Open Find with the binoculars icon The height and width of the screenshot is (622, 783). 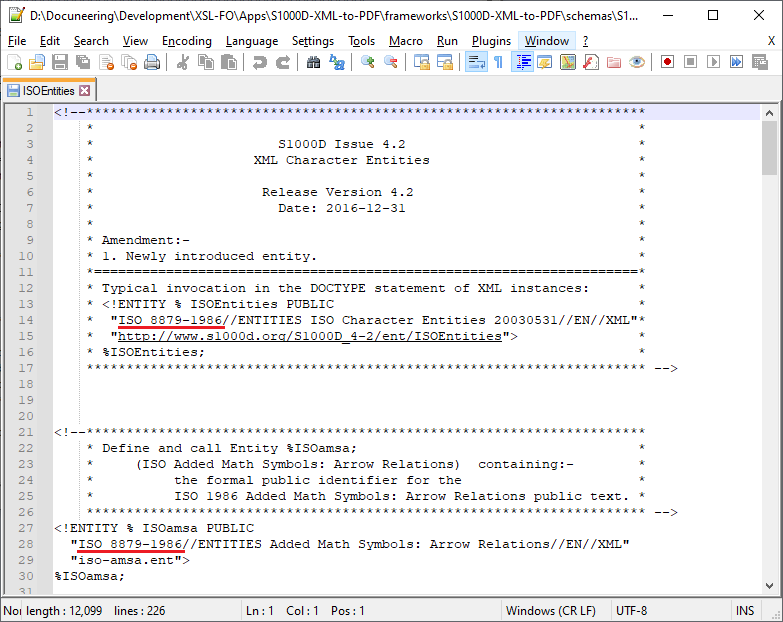(314, 62)
